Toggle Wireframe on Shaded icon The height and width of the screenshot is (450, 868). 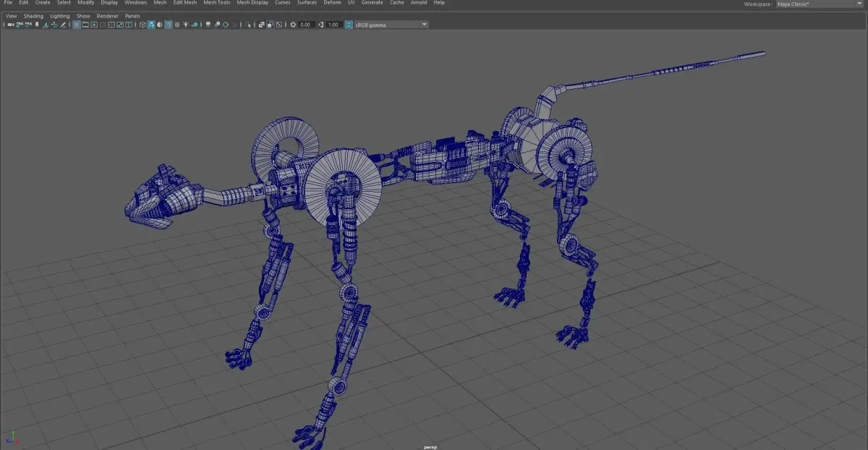click(168, 25)
